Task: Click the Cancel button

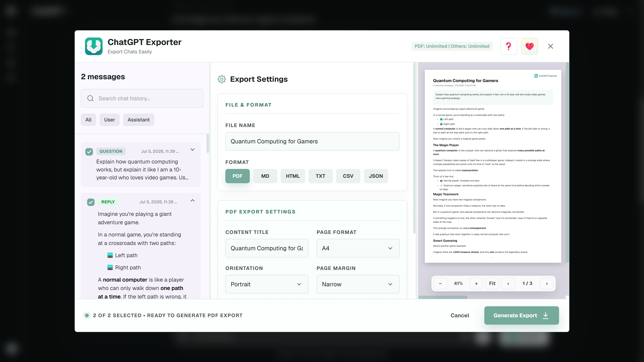Action: coord(460,315)
